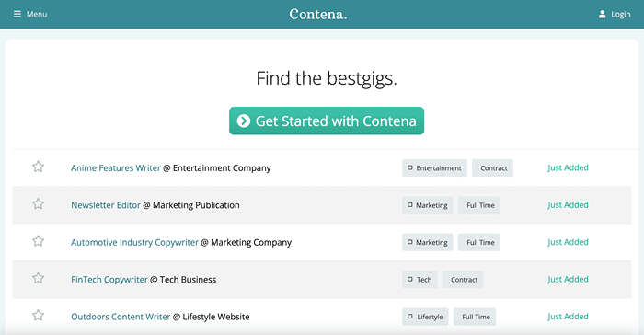Open Anime Features Writer listing

coord(115,167)
